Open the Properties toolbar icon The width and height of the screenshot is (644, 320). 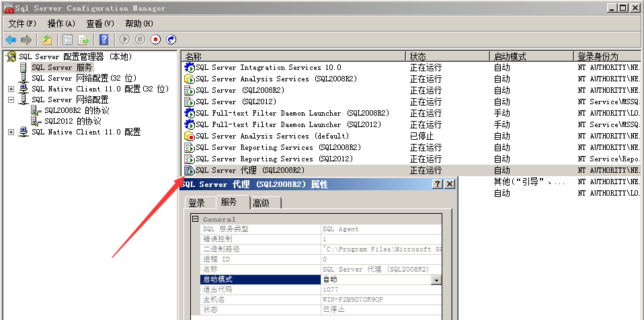click(68, 40)
